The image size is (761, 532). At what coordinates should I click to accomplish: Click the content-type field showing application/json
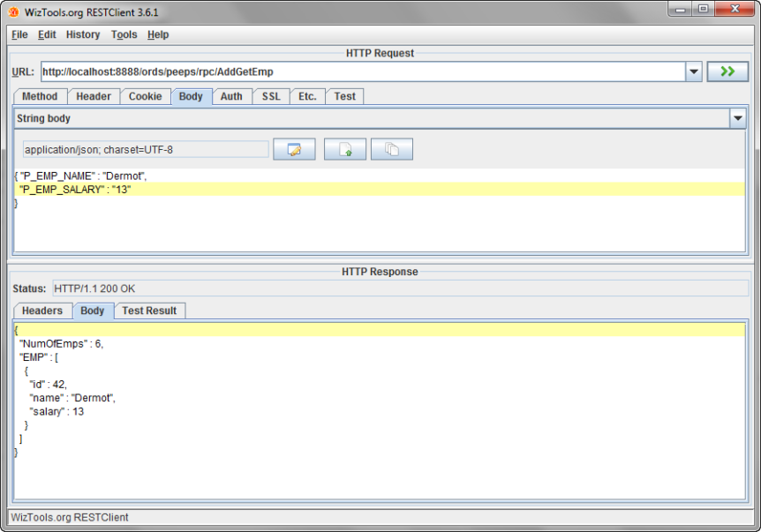[x=146, y=148]
